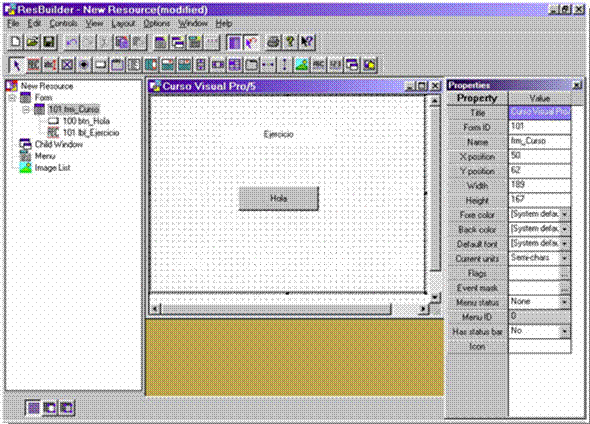Screen dimensions: 590x424
Task: Toggle second view mode button at bottom-left
Action: coord(50,407)
